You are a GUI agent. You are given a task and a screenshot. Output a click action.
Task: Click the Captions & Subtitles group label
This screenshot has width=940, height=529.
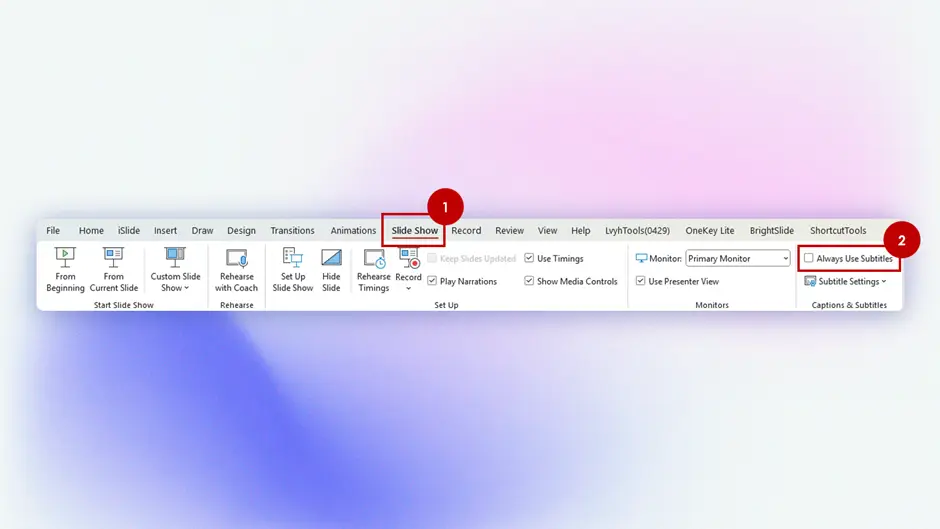(x=849, y=305)
